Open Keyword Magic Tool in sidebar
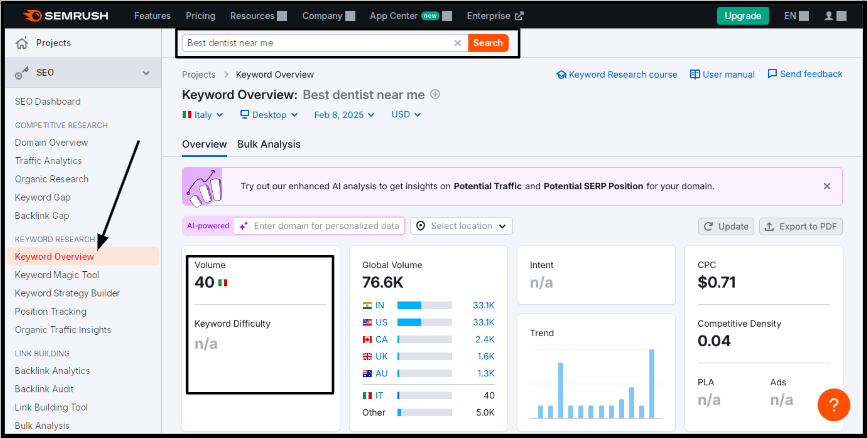Viewport: 867px width, 438px height. 57,275
